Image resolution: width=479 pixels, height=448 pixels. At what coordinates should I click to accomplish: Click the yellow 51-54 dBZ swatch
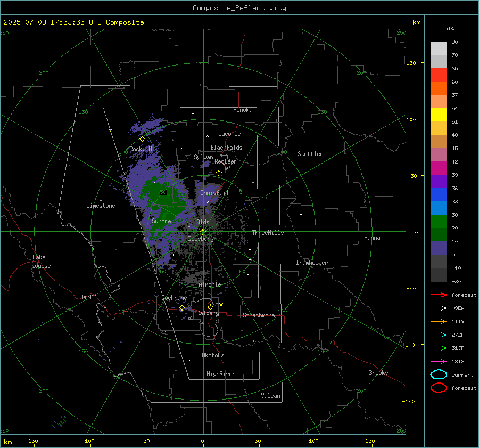pyautogui.click(x=439, y=115)
